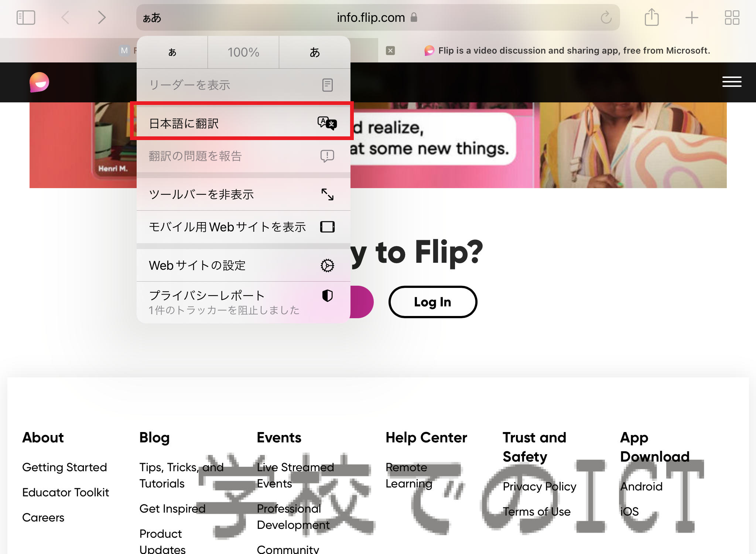756x554 pixels.
Task: Reset zoom to 100%
Action: (x=243, y=52)
